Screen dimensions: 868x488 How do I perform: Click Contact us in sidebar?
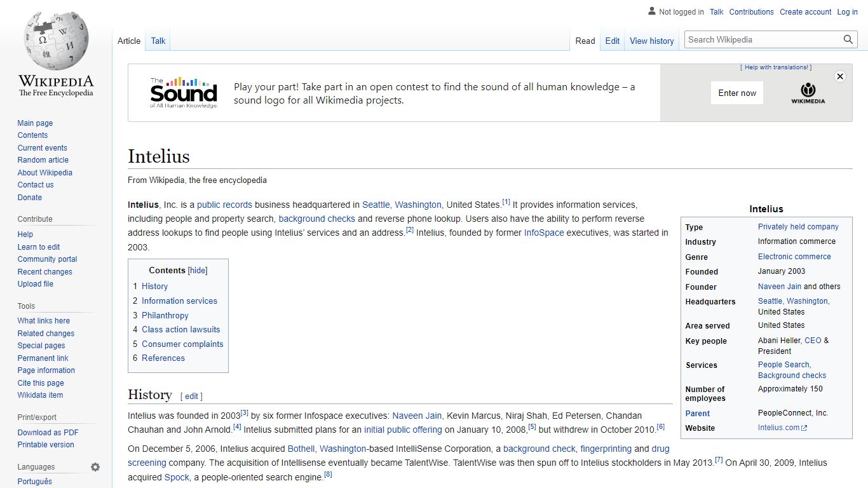36,185
